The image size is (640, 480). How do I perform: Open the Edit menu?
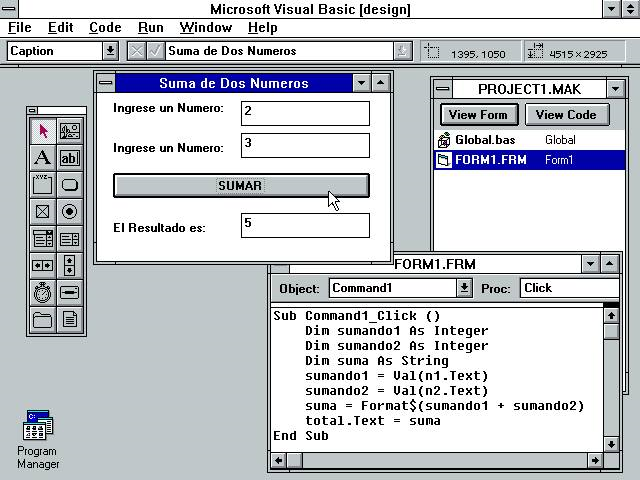click(x=60, y=28)
